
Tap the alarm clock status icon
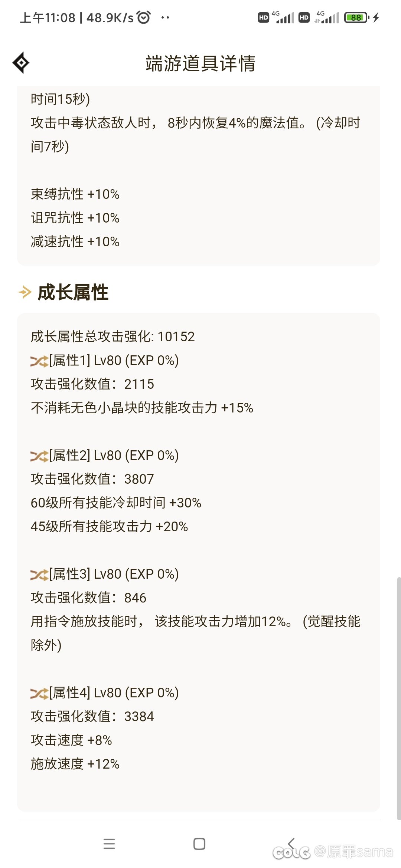point(144,17)
